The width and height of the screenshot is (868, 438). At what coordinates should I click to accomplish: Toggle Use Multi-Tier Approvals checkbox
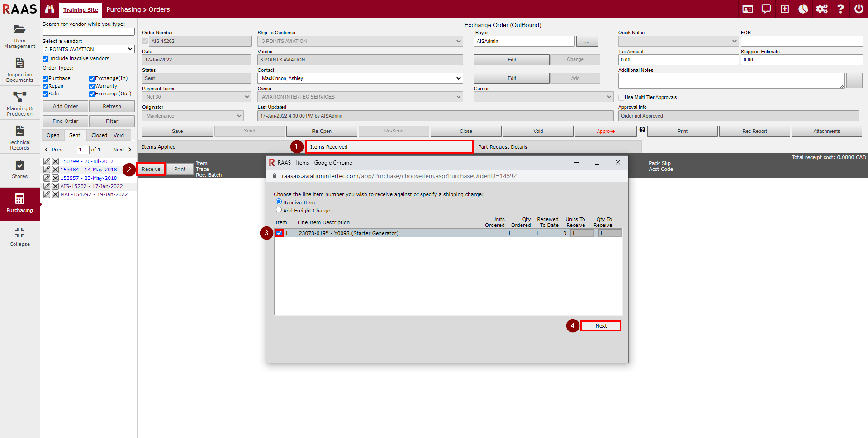coord(621,98)
